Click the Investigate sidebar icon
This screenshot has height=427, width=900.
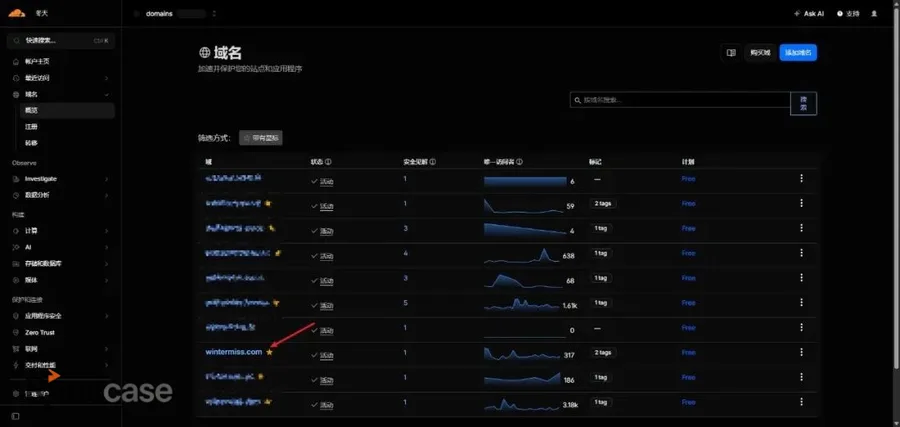(16, 179)
